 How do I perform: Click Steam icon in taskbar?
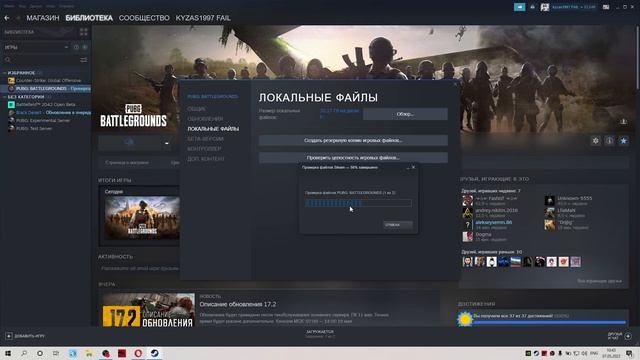click(154, 353)
